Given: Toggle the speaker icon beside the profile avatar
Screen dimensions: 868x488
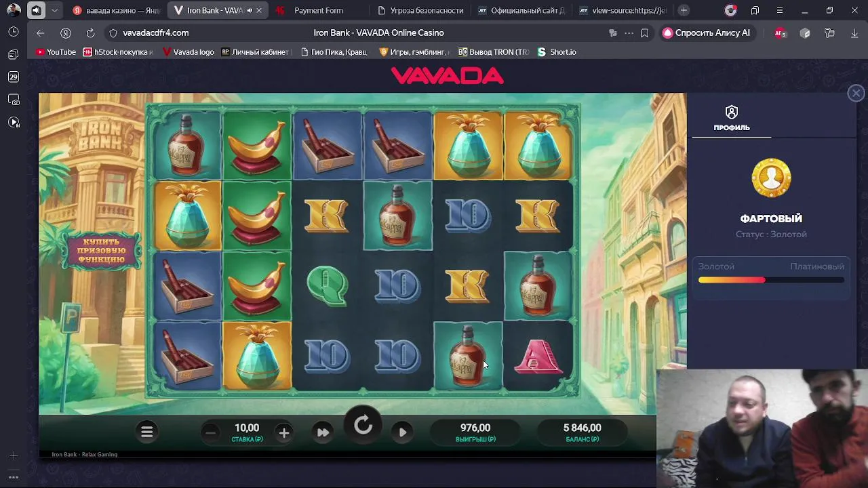Looking at the screenshot, I should point(36,10).
